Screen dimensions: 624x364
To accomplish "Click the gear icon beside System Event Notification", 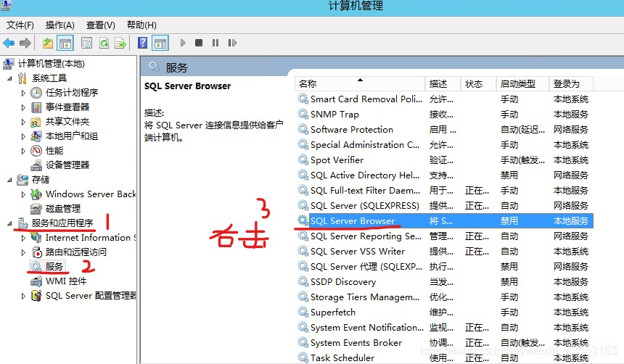I will 303,328.
